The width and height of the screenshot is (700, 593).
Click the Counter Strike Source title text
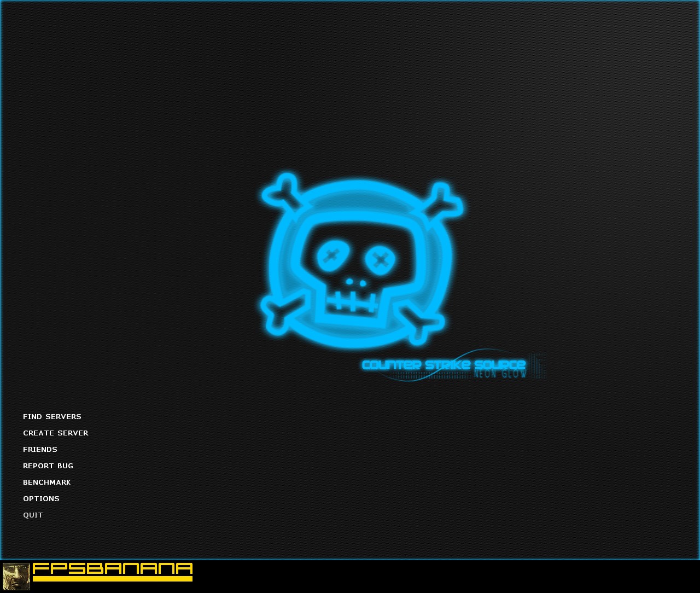[444, 365]
